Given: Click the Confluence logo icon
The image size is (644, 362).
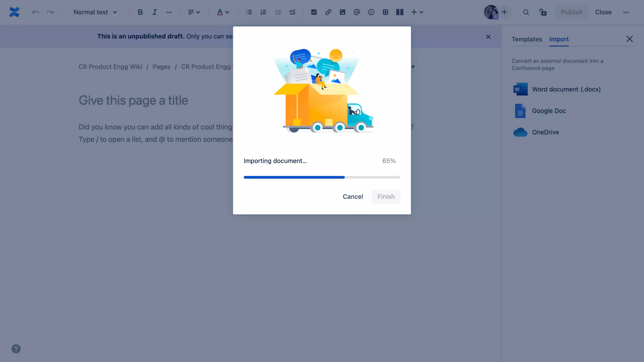Looking at the screenshot, I should (x=14, y=12).
